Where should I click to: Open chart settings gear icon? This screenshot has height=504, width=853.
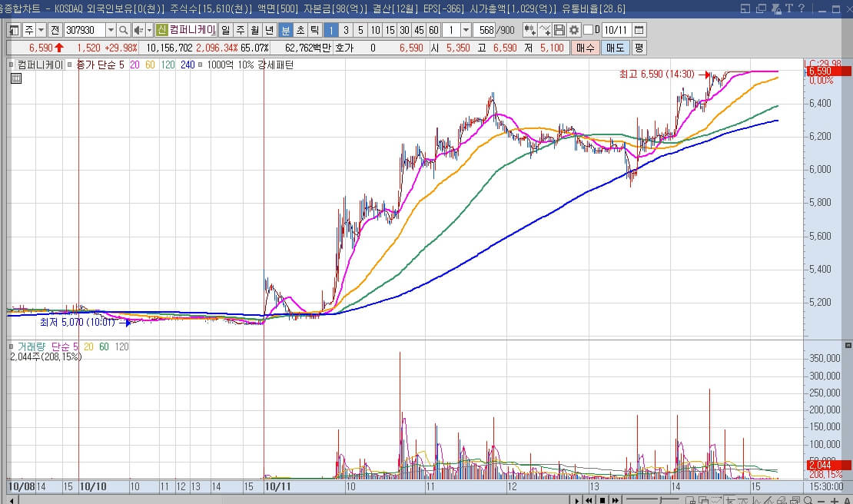[573, 30]
